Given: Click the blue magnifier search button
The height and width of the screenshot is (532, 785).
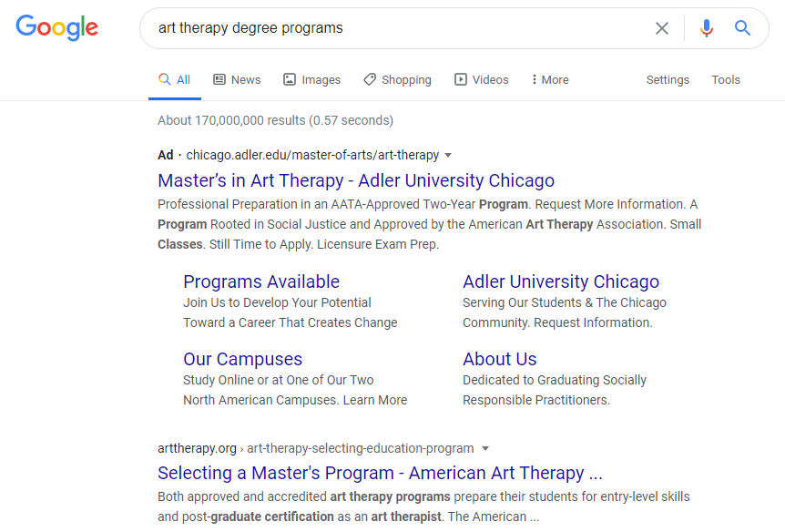Looking at the screenshot, I should tap(742, 28).
